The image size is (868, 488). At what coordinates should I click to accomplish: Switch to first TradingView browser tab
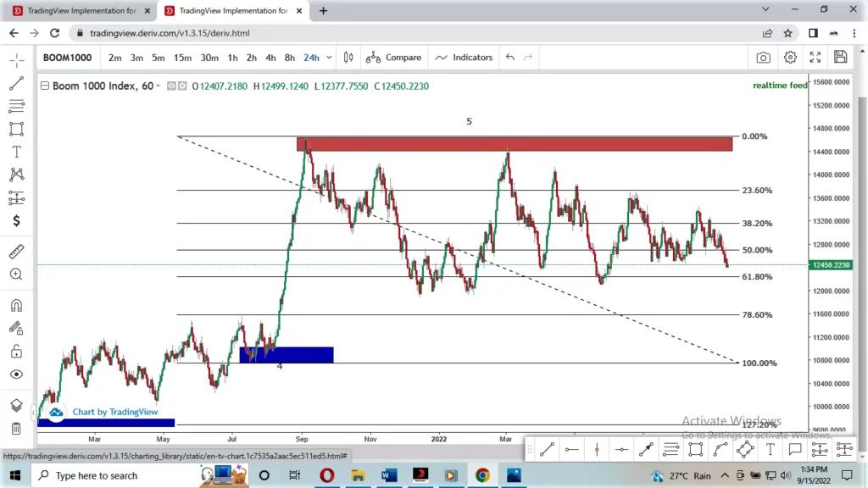[x=81, y=10]
